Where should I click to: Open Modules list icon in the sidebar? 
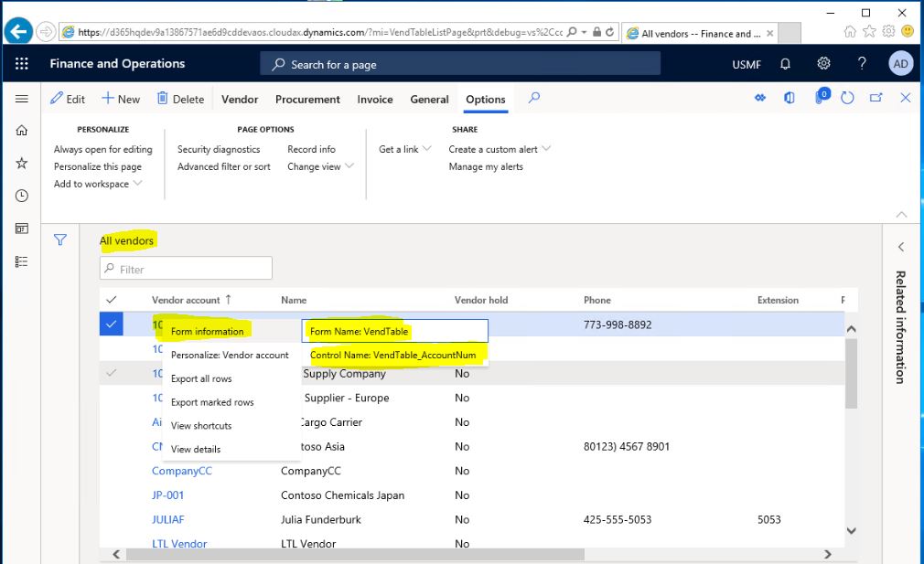coord(22,261)
